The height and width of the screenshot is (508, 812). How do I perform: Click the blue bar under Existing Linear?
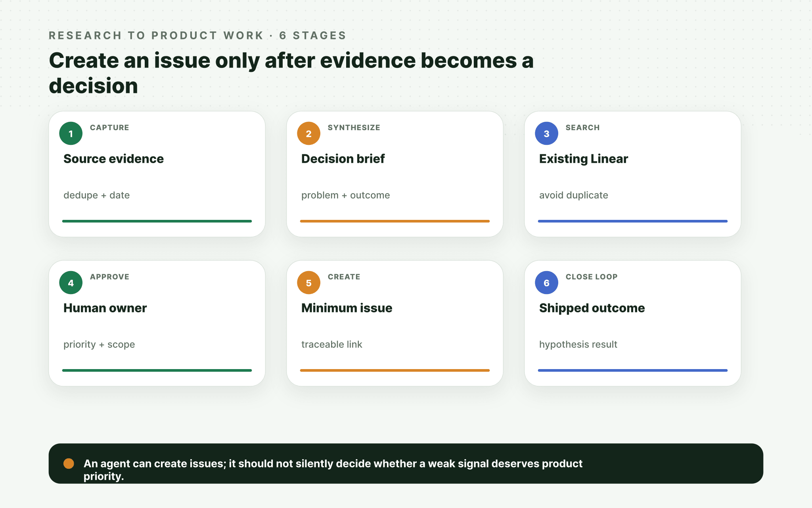point(633,221)
